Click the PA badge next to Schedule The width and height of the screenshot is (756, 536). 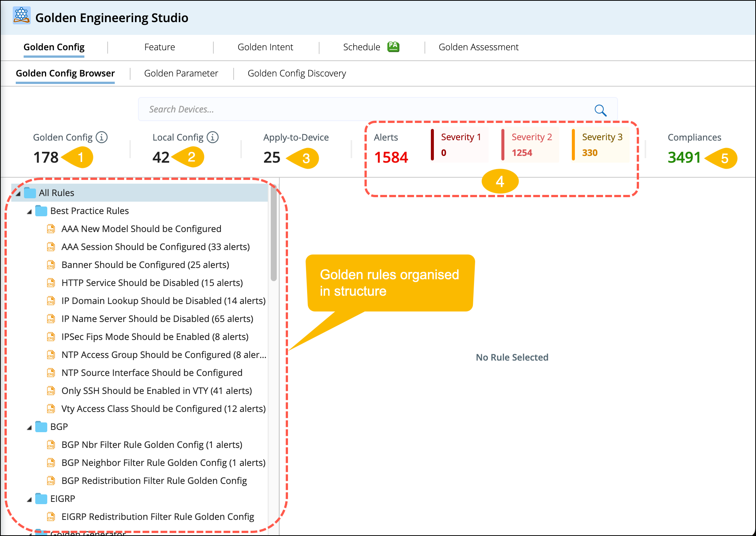pyautogui.click(x=393, y=47)
